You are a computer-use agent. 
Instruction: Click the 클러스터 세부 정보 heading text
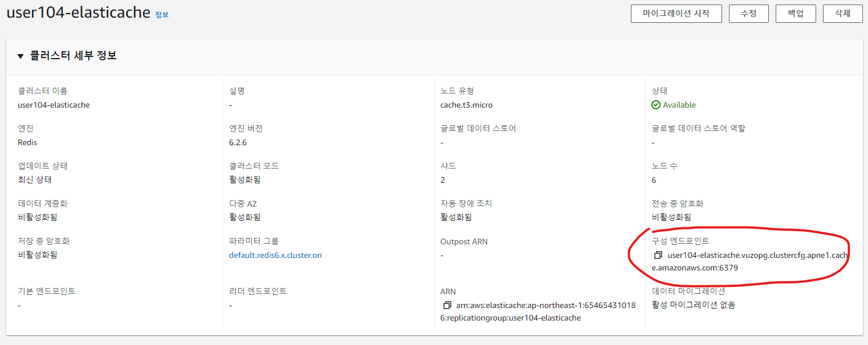pyautogui.click(x=74, y=56)
